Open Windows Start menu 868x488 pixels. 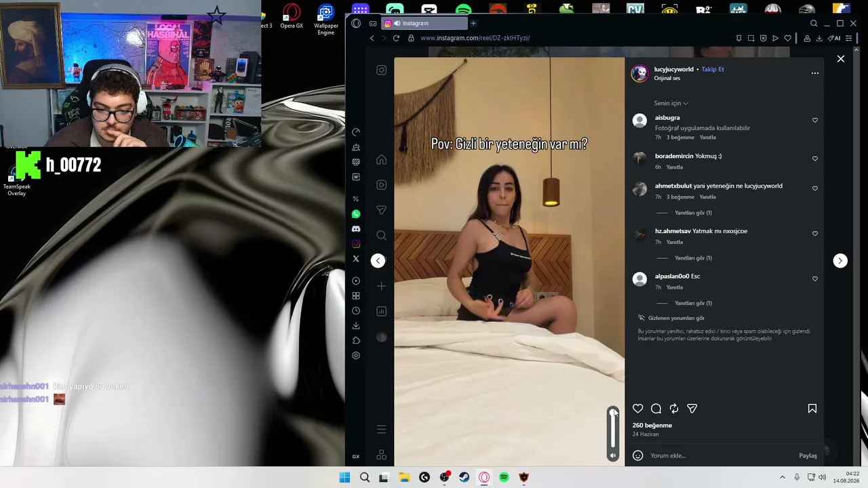point(344,477)
